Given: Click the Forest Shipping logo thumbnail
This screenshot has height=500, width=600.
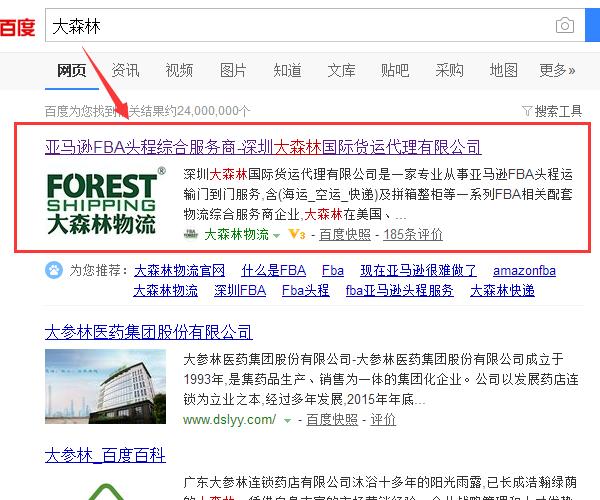Looking at the screenshot, I should (x=106, y=201).
